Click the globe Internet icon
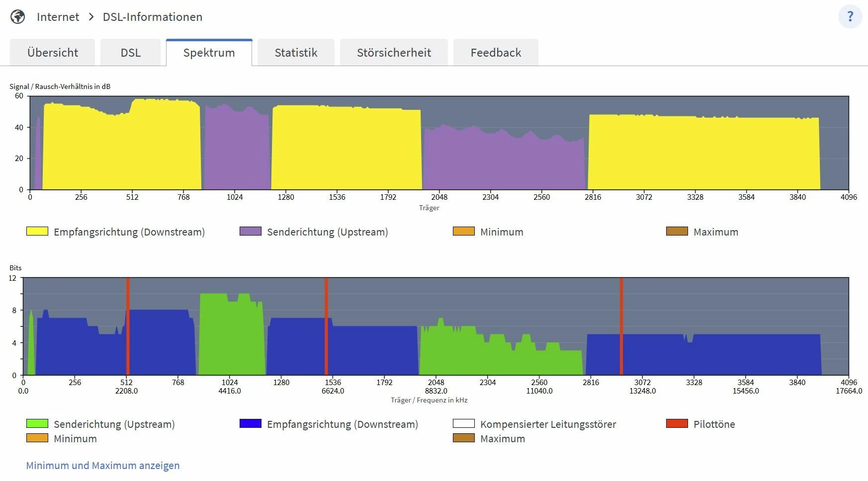Screen dimensions: 868x481 tap(18, 17)
